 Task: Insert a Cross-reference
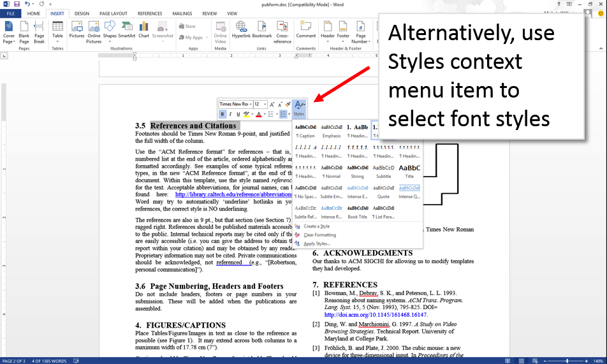point(282,33)
